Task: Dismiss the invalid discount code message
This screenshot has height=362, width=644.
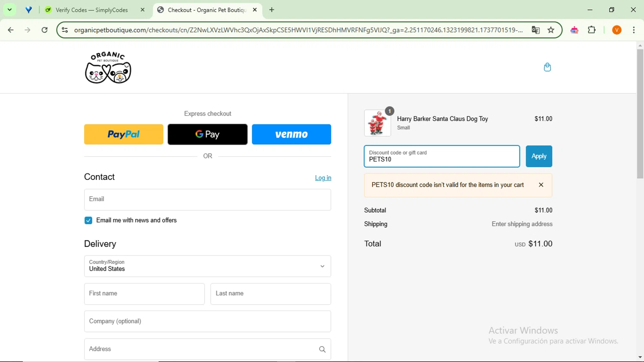Action: (541, 185)
